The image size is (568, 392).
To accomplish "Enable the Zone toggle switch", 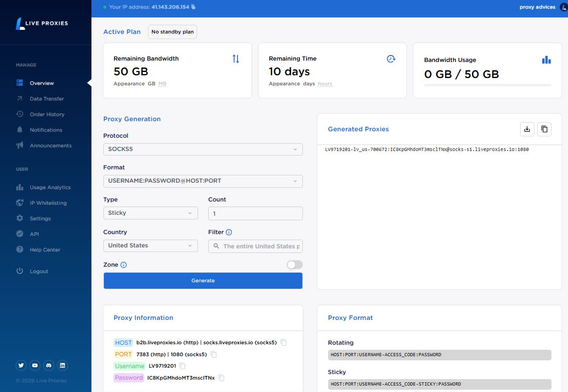I will point(295,265).
